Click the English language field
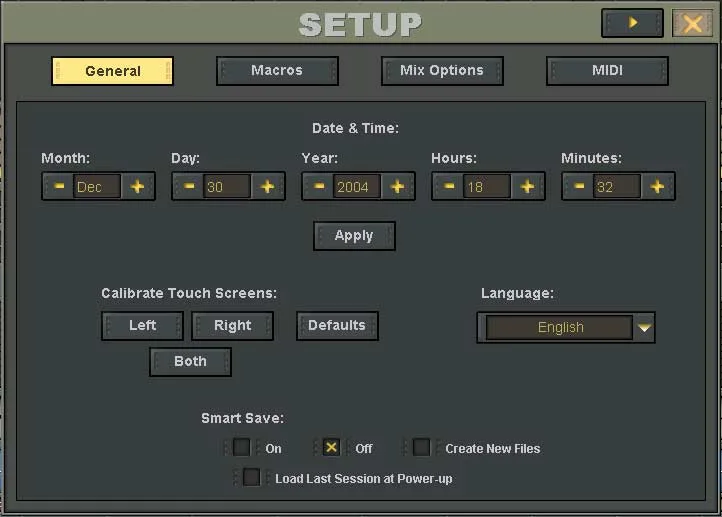This screenshot has width=722, height=517. tap(559, 327)
